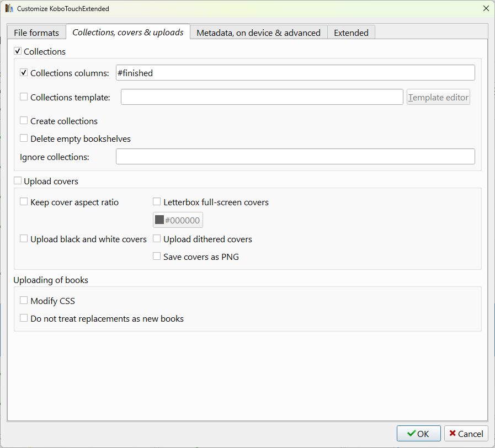
Task: Check Delete empty bookshelves
Action: [x=24, y=138]
